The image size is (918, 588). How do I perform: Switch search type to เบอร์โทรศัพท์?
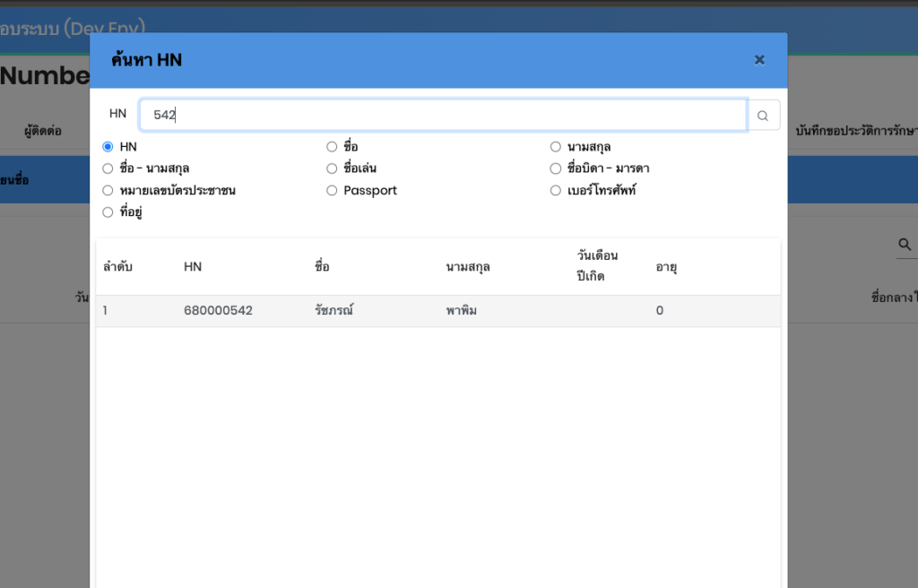click(x=556, y=190)
